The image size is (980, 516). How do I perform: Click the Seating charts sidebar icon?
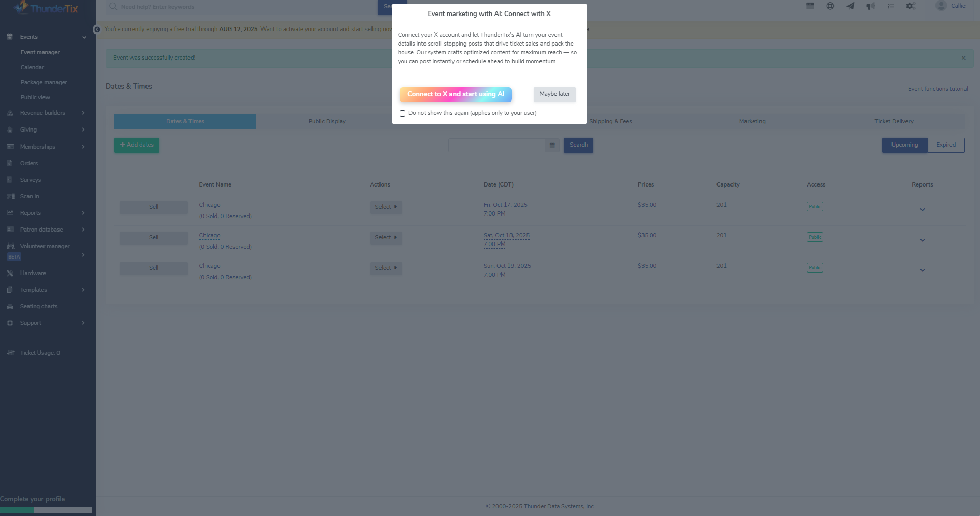[x=10, y=306]
